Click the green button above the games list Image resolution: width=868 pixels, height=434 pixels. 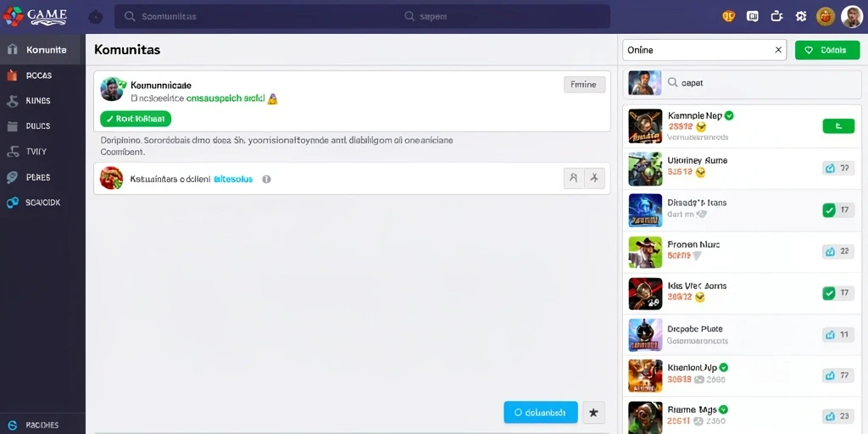click(827, 50)
